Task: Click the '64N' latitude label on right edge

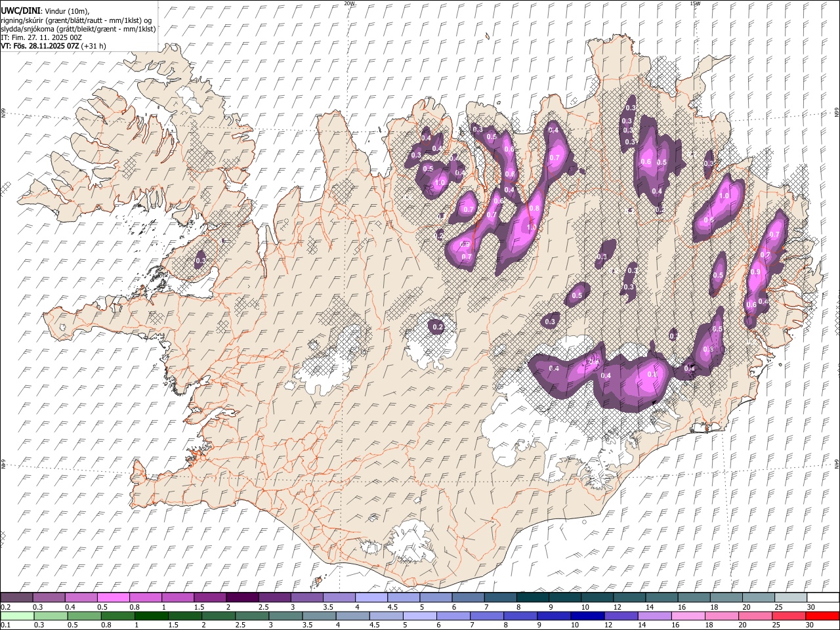Action: [837, 465]
